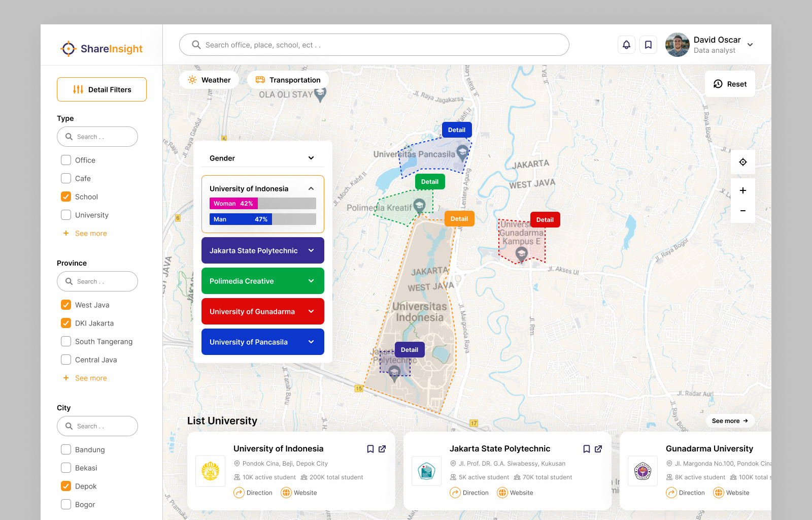Screen dimensions: 812x520
Task: Click the locate crosshair icon on the map
Action: coord(742,162)
